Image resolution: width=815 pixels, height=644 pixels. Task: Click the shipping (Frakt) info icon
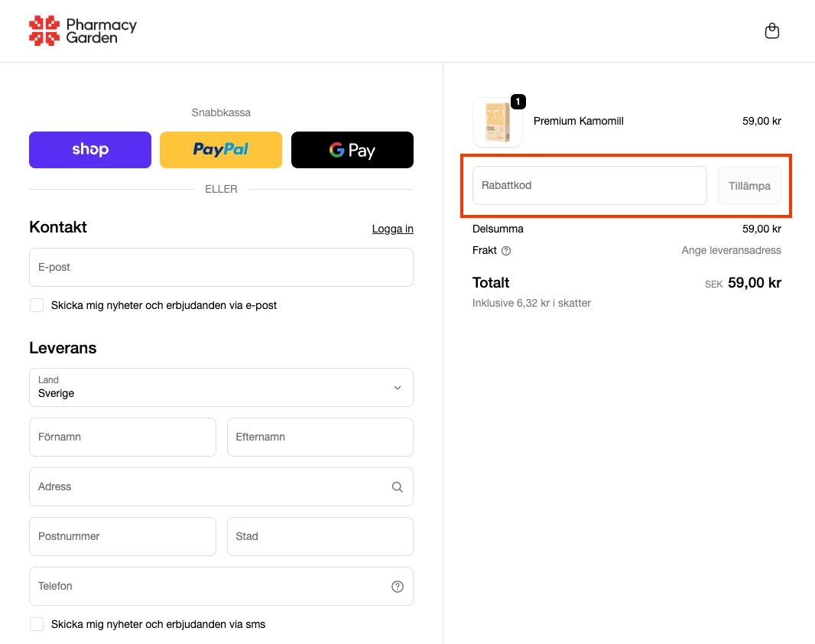pyautogui.click(x=506, y=251)
